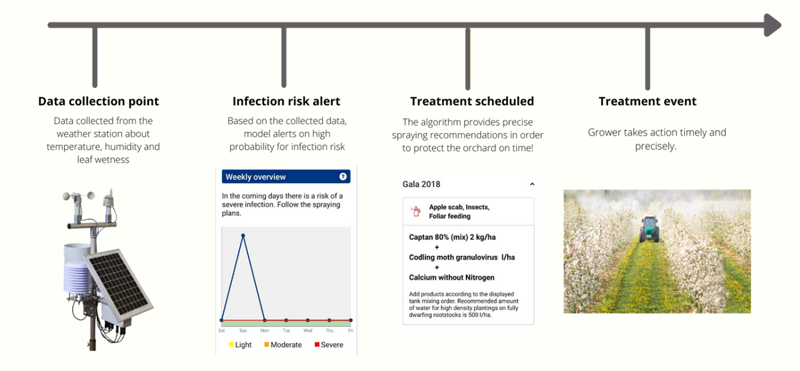
Task: Click the arrowhead at the timeline end
Action: click(772, 25)
